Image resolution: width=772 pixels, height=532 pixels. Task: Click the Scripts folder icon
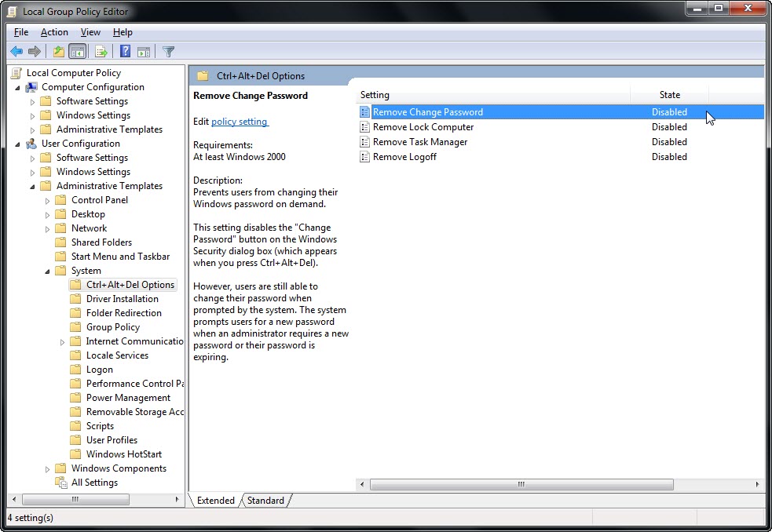(x=75, y=426)
